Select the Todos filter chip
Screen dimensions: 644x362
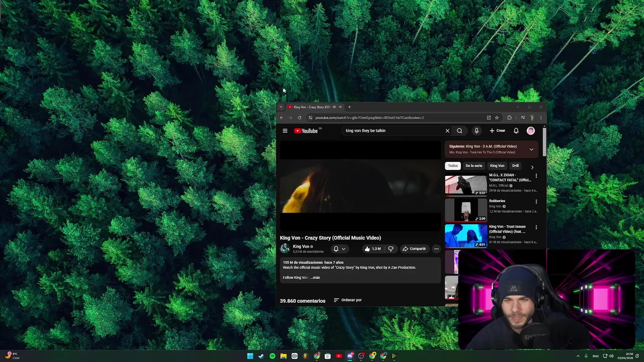coord(453,166)
